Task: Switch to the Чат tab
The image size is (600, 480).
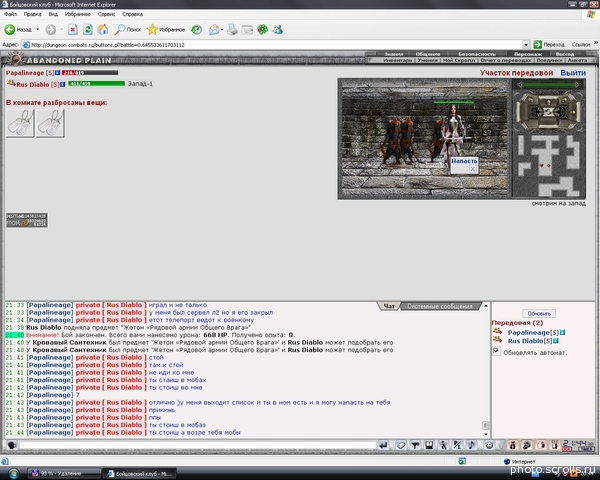Action: point(389,306)
